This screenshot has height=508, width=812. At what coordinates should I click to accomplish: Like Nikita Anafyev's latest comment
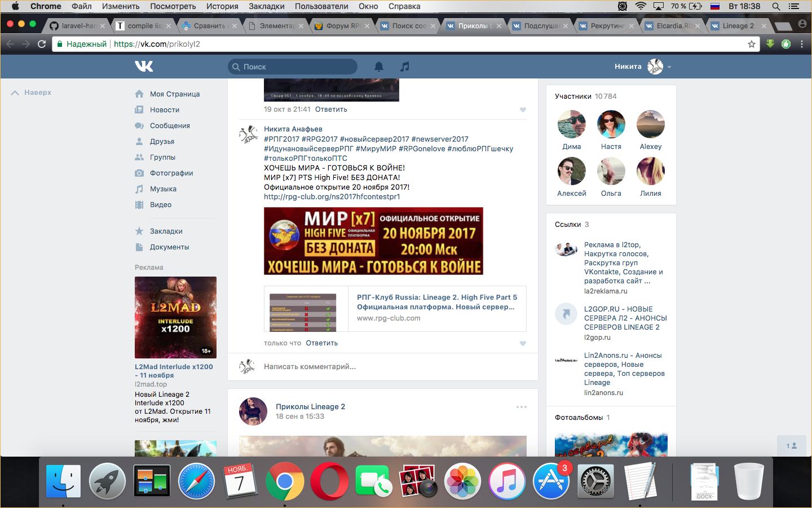point(523,343)
